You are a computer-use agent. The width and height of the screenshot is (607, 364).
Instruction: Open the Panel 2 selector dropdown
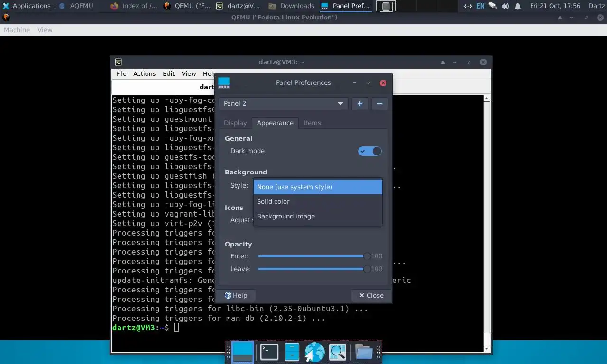pos(283,104)
